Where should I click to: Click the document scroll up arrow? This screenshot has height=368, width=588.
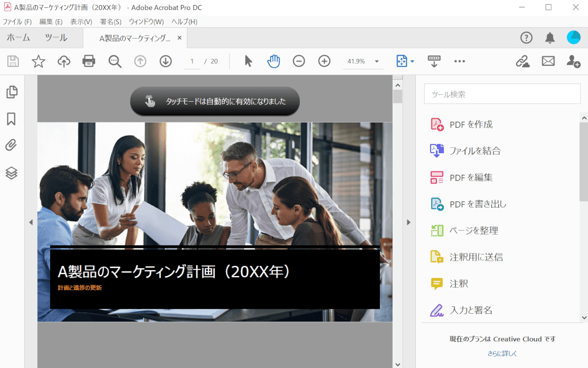click(x=398, y=85)
